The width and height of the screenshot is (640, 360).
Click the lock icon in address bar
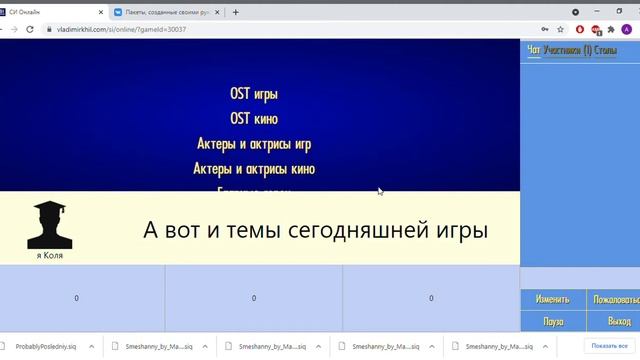[x=49, y=29]
